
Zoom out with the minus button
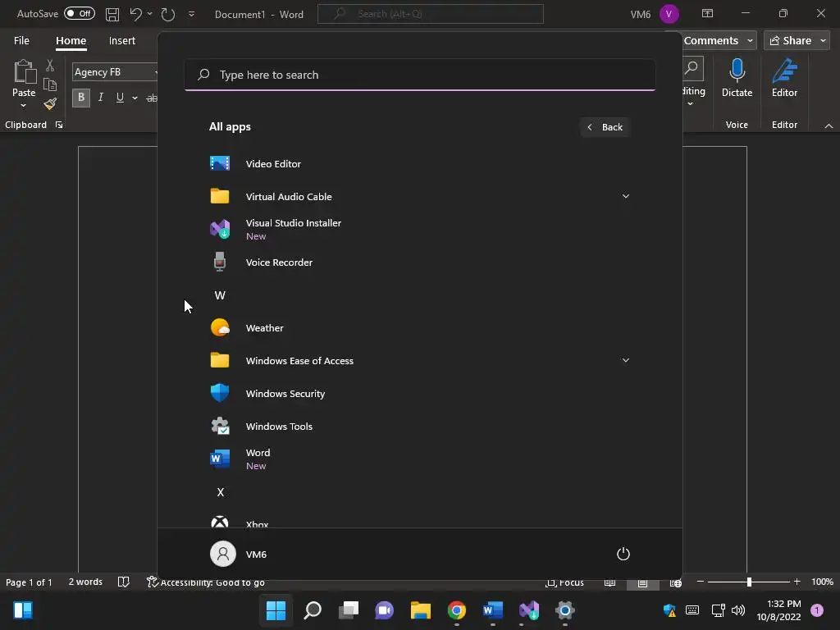(x=701, y=582)
